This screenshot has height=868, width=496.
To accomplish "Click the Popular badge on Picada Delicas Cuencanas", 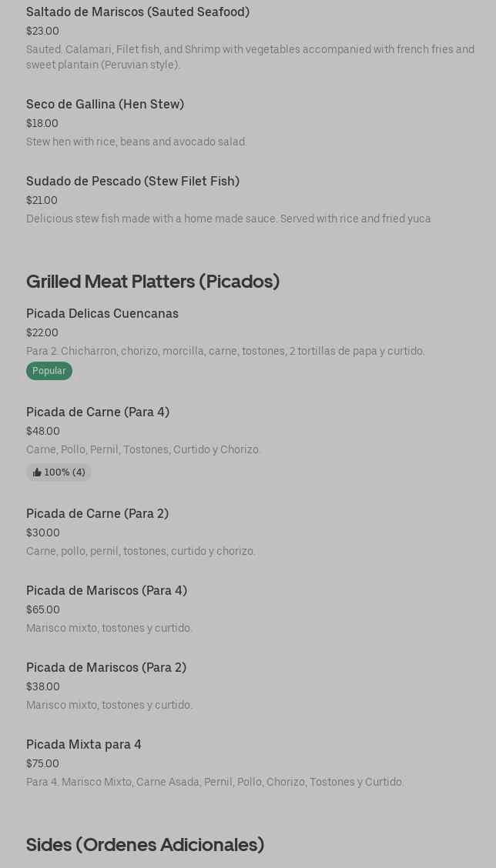I will tap(49, 371).
